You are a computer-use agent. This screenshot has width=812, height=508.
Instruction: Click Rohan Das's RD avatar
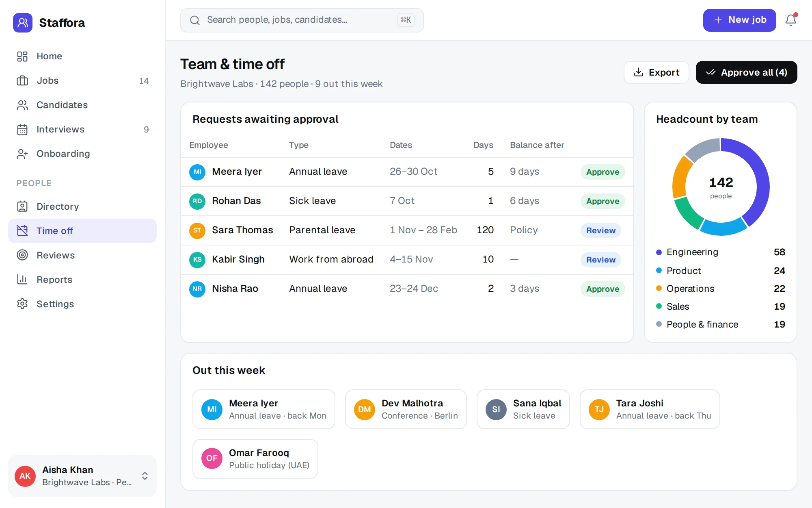click(197, 201)
